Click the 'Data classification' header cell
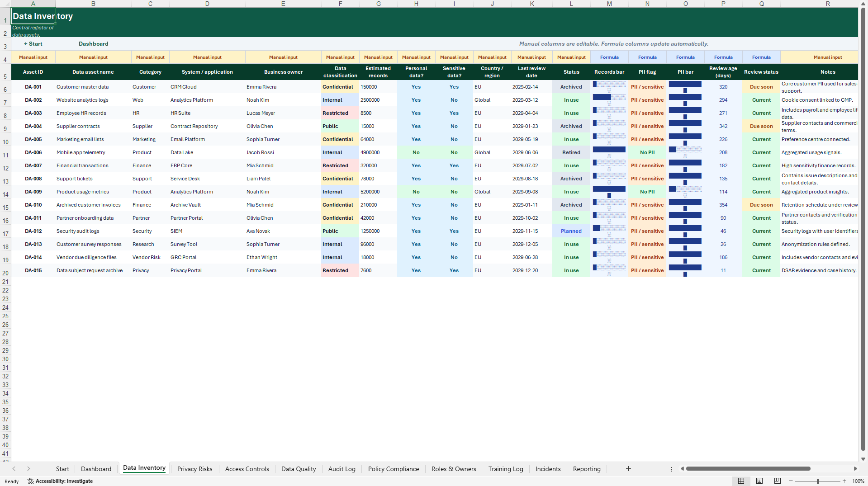Viewport: 868px width, 486px height. tap(340, 72)
